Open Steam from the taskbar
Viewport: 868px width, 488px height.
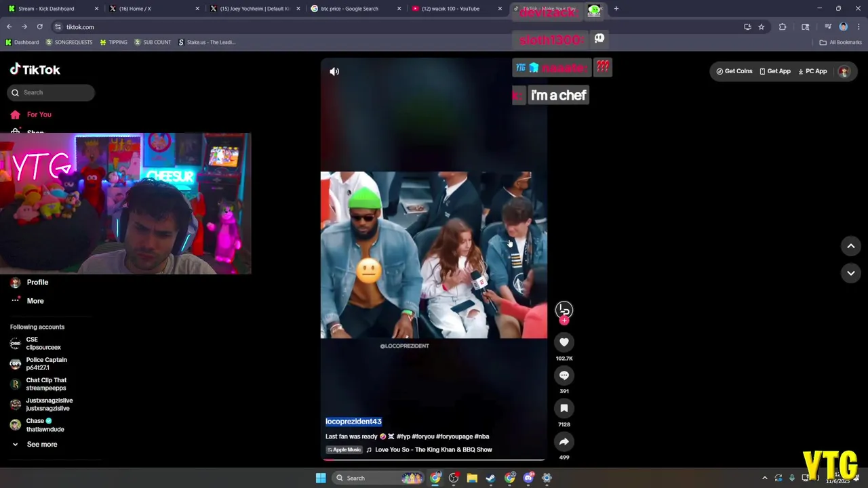(x=490, y=479)
